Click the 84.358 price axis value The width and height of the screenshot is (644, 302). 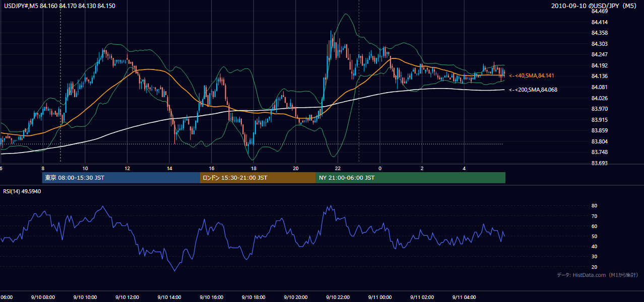(599, 33)
